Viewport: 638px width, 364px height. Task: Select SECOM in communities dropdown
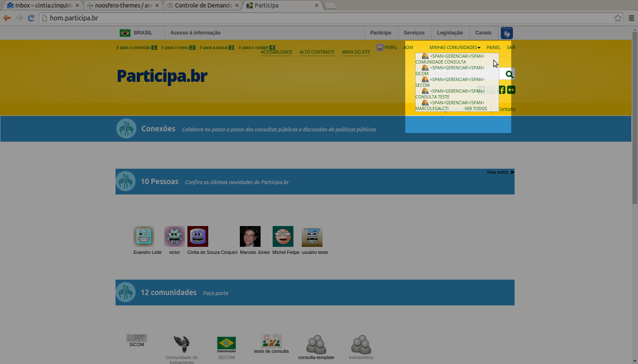coord(422,85)
